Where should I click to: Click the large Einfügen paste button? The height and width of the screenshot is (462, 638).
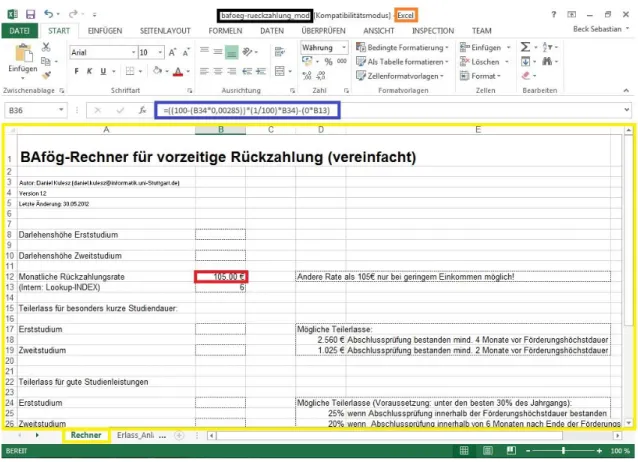pyautogui.click(x=23, y=61)
